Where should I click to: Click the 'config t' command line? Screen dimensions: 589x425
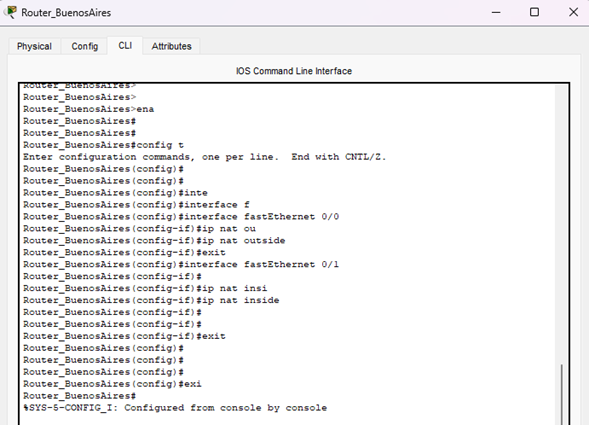tap(104, 145)
